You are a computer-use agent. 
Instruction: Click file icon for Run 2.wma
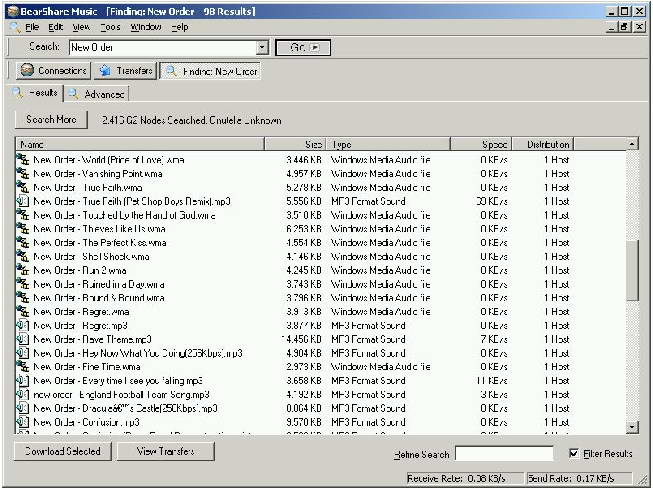(x=23, y=270)
